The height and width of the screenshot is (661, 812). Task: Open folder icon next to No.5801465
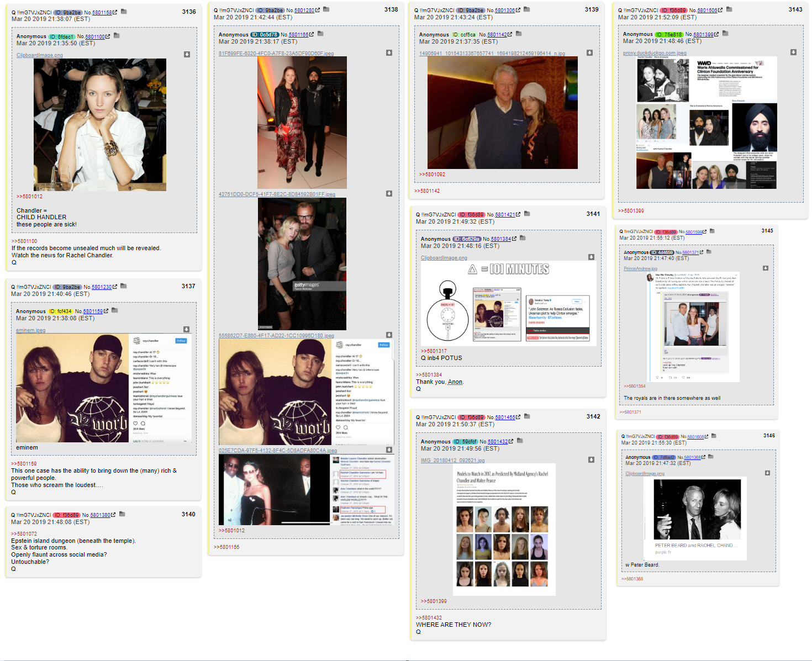click(527, 416)
